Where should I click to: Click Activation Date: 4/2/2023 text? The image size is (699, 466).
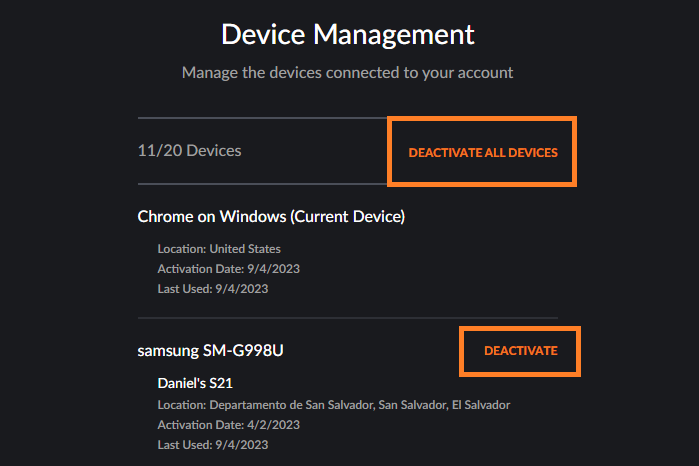point(229,425)
